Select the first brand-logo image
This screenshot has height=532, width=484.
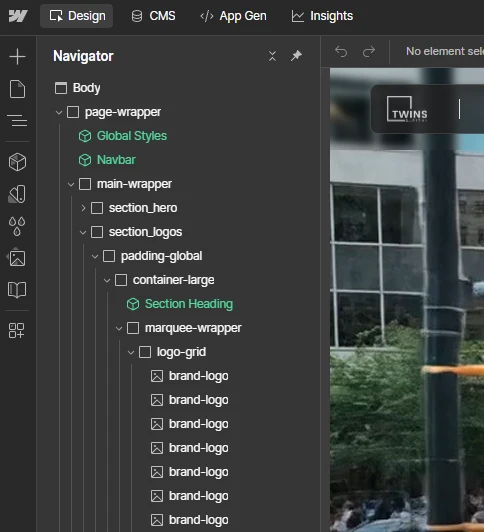(x=198, y=376)
